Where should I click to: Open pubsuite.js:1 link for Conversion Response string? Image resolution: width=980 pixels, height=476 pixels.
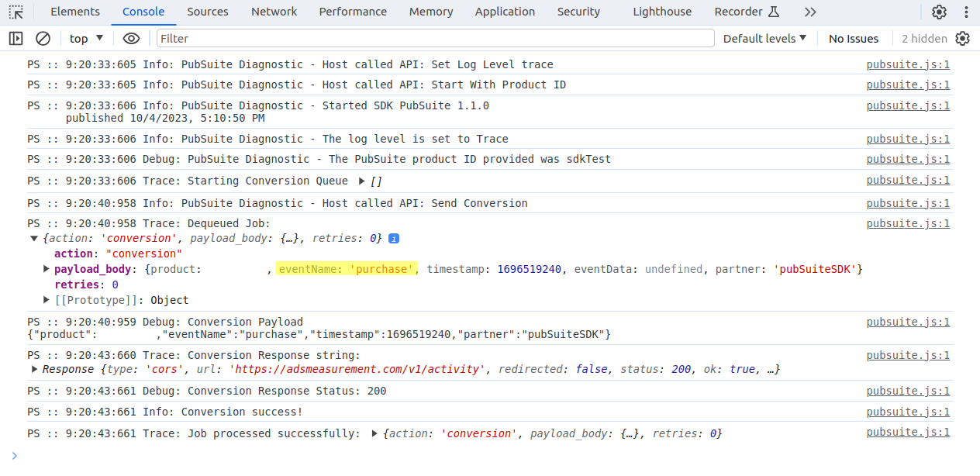coord(908,355)
